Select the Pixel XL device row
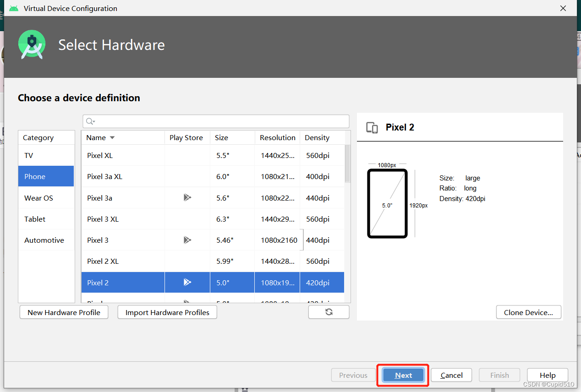This screenshot has width=581, height=392. 213,155
